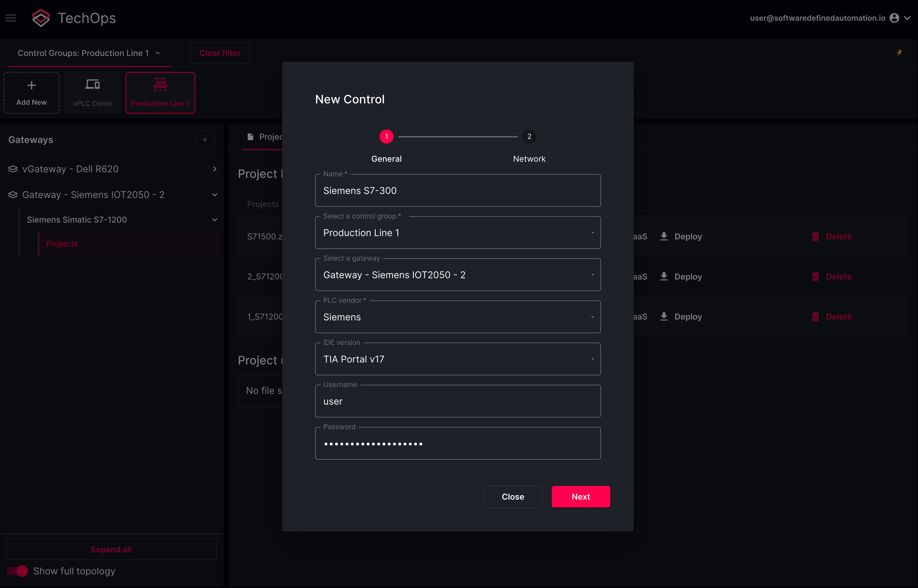This screenshot has width=918, height=588.
Task: Click the vGateway - Dell R620 layers icon
Action: click(13, 169)
